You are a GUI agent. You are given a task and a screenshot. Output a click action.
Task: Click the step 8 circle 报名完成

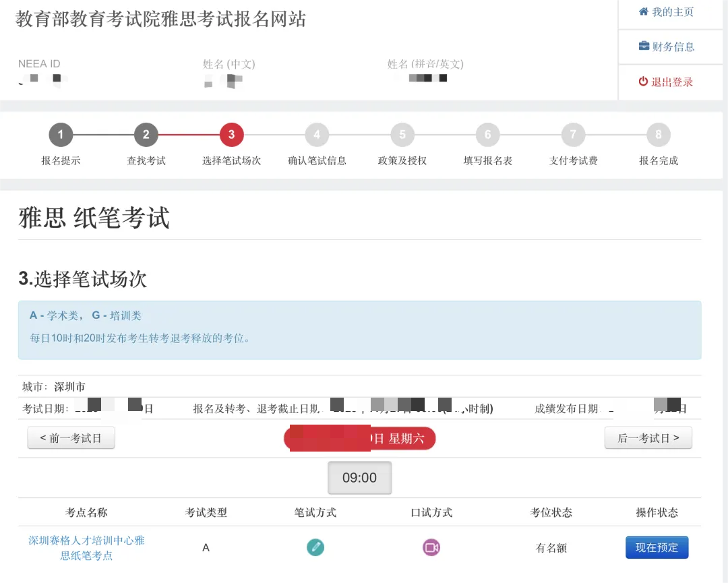[x=658, y=134]
